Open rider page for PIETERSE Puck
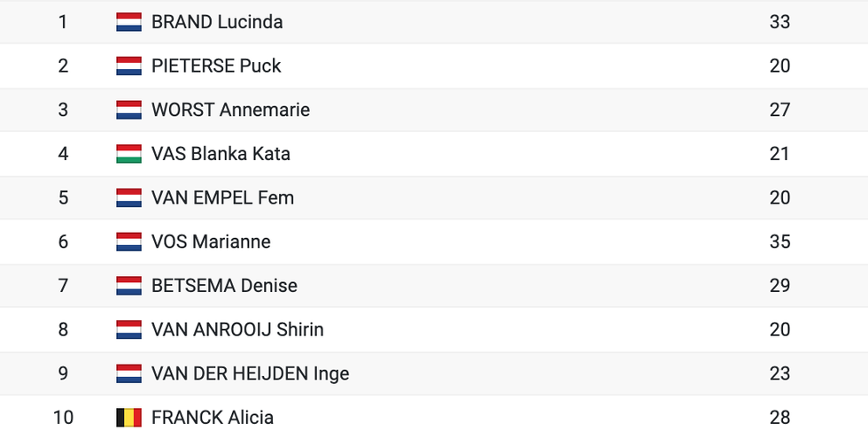This screenshot has height=438, width=868. coord(216,65)
